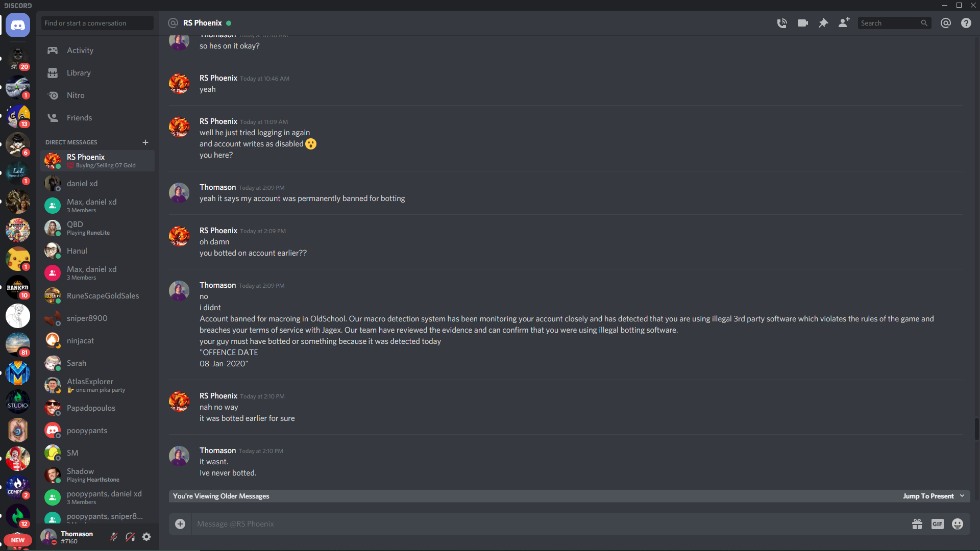Click the chat scrollbar thumb
Viewport: 980px width, 551px height.
(976, 429)
